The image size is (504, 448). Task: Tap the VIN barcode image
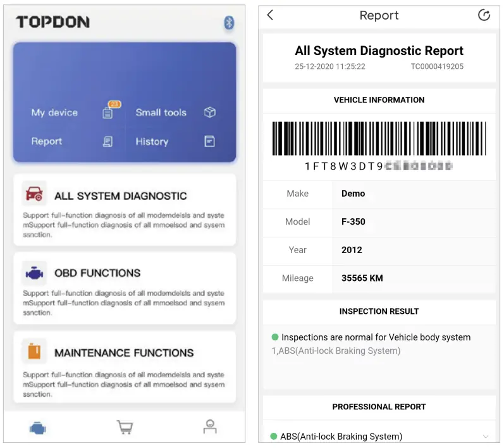[x=379, y=139]
